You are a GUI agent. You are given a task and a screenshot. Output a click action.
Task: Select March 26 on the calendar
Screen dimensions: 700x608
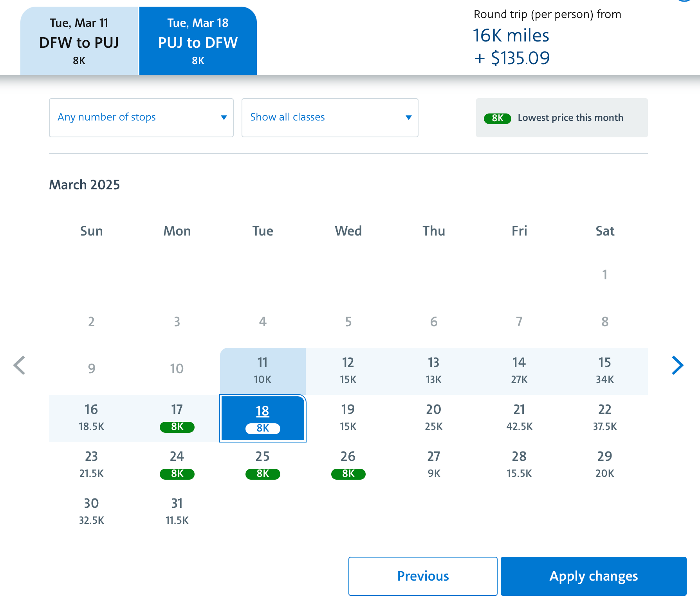[x=348, y=465]
